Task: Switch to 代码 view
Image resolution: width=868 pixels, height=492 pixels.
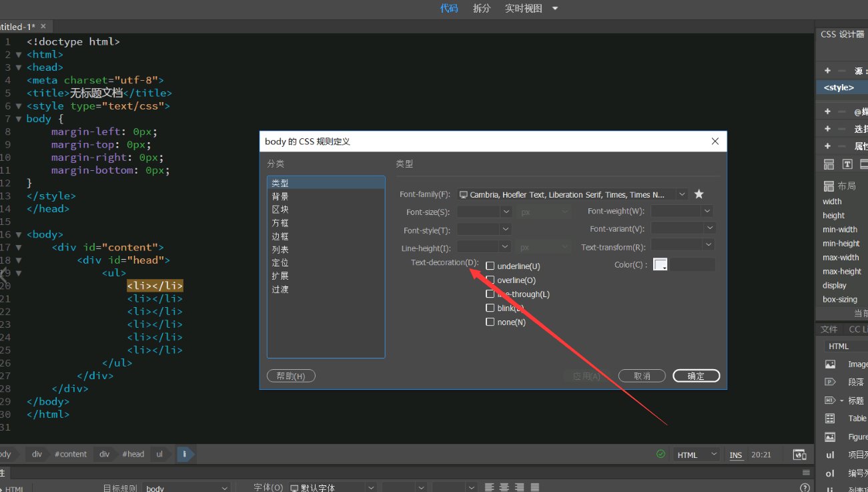Action: [449, 9]
